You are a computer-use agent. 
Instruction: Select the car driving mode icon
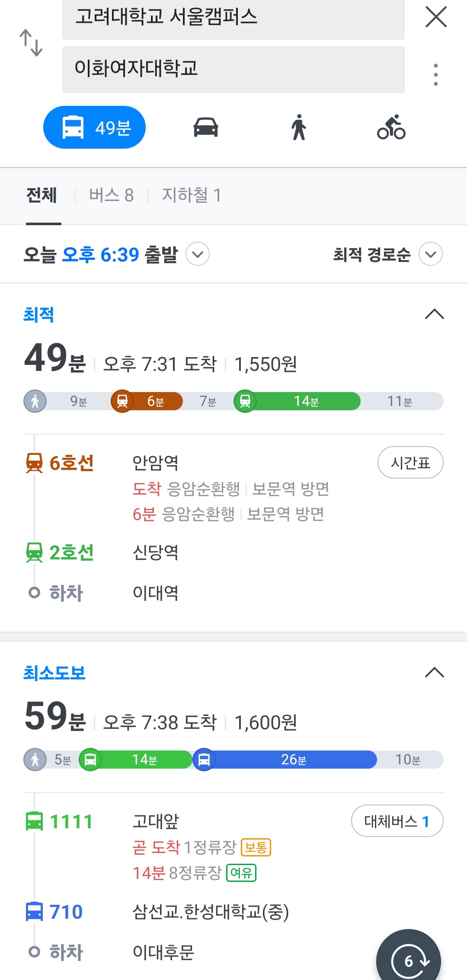[206, 128]
